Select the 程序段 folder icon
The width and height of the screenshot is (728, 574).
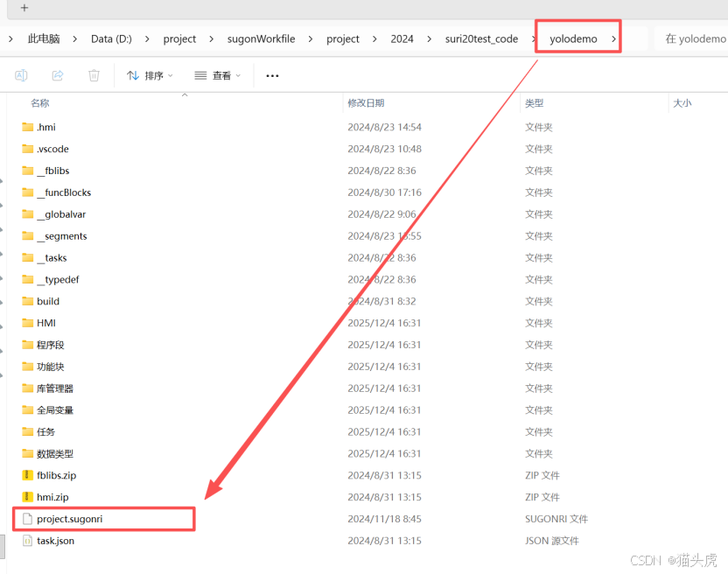[28, 345]
